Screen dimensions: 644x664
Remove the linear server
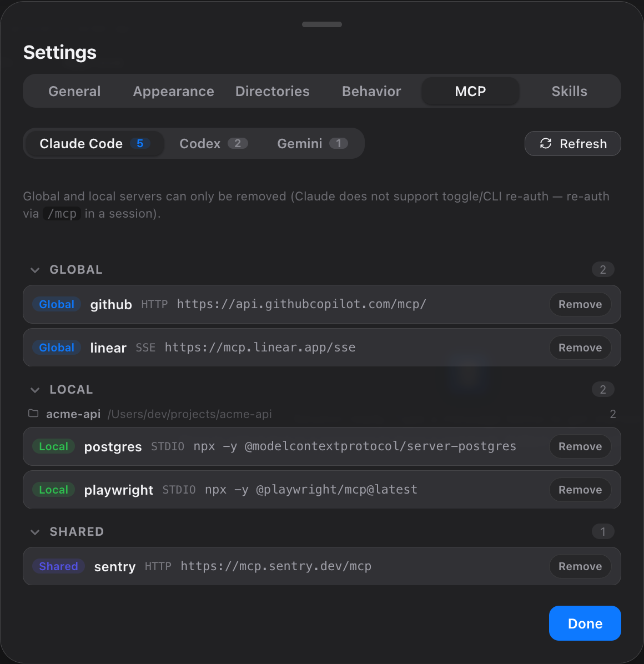(x=580, y=347)
